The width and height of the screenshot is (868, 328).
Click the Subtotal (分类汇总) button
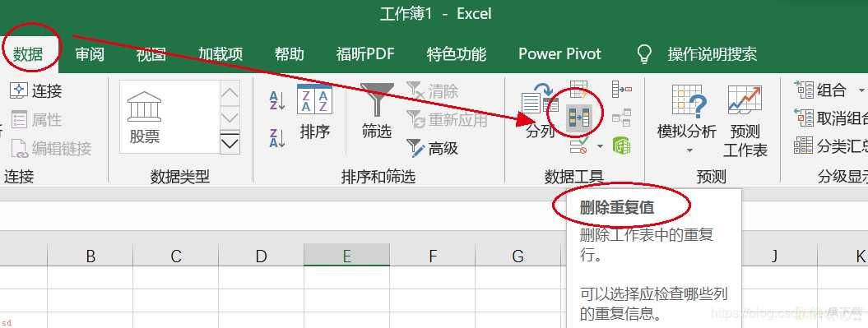click(x=830, y=146)
